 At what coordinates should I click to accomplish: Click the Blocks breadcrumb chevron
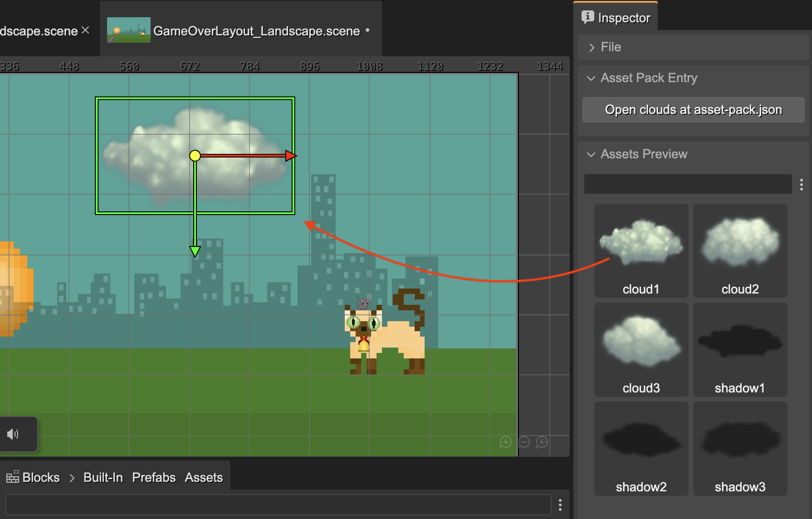(x=72, y=478)
